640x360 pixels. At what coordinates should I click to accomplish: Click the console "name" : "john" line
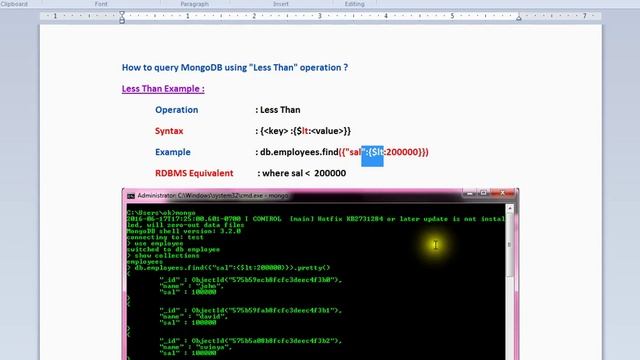pyautogui.click(x=191, y=286)
